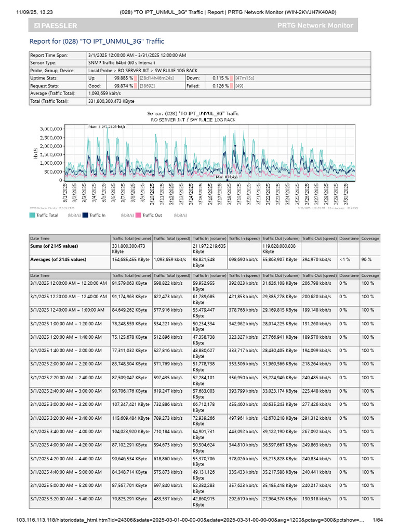Click the Max: 3,072,780 kbit/s graph label
The height and width of the screenshot is (532, 399).
pyautogui.click(x=107, y=127)
